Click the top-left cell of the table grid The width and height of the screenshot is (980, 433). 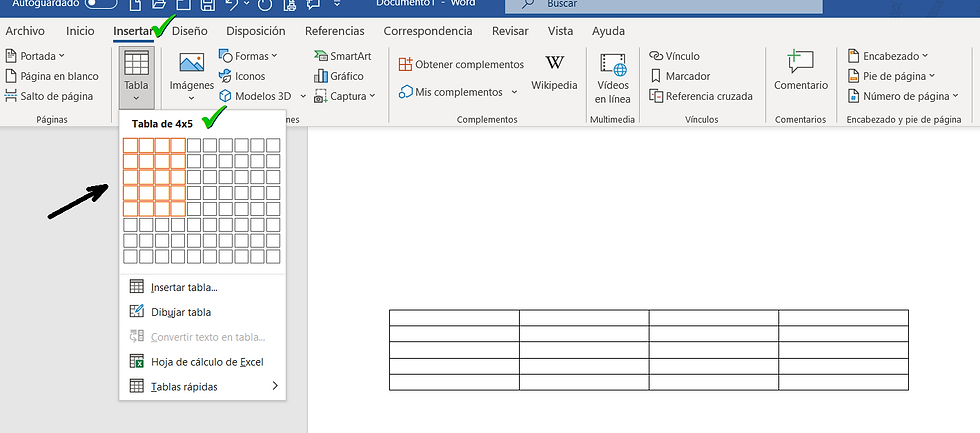(x=130, y=146)
